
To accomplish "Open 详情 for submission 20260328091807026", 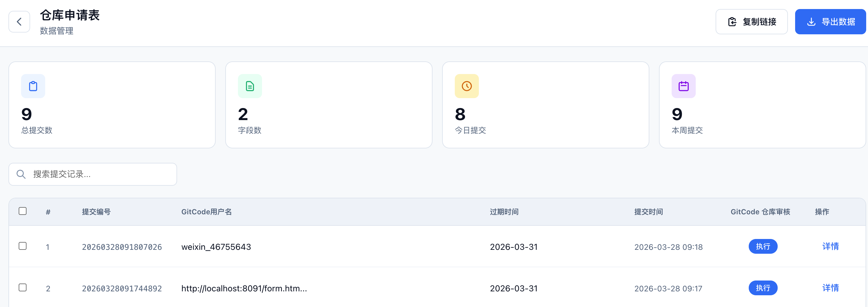I will point(830,247).
